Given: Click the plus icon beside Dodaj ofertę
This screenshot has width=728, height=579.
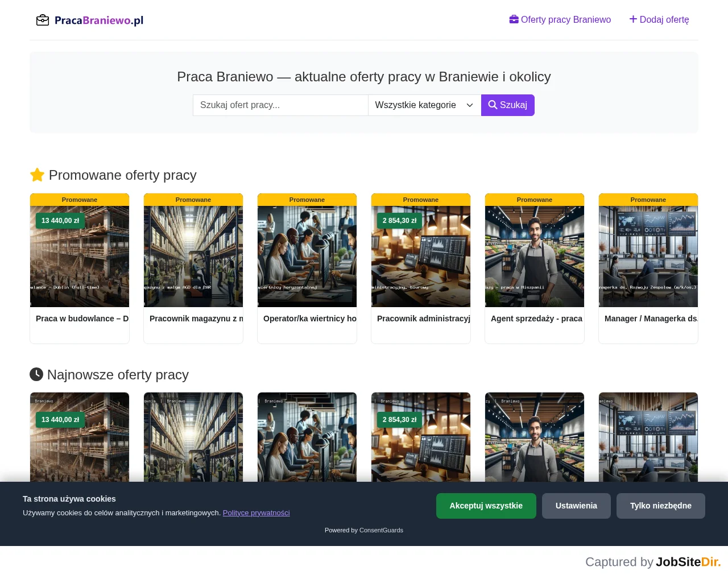Looking at the screenshot, I should 633,19.
